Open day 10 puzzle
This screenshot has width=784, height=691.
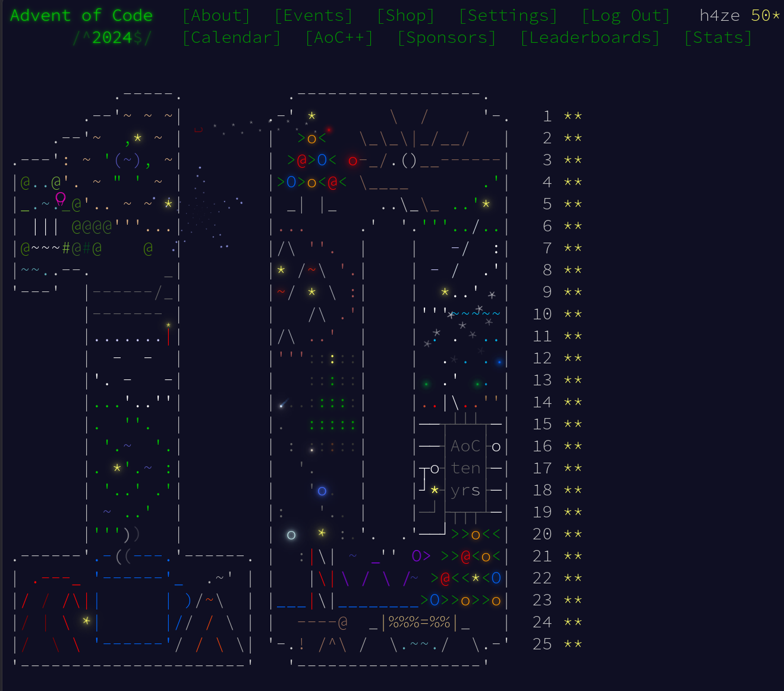click(543, 314)
